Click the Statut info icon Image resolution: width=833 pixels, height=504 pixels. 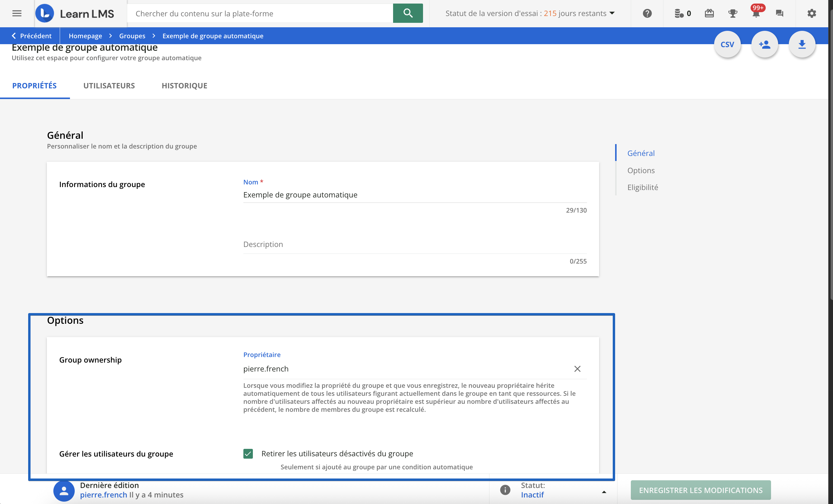tap(505, 490)
